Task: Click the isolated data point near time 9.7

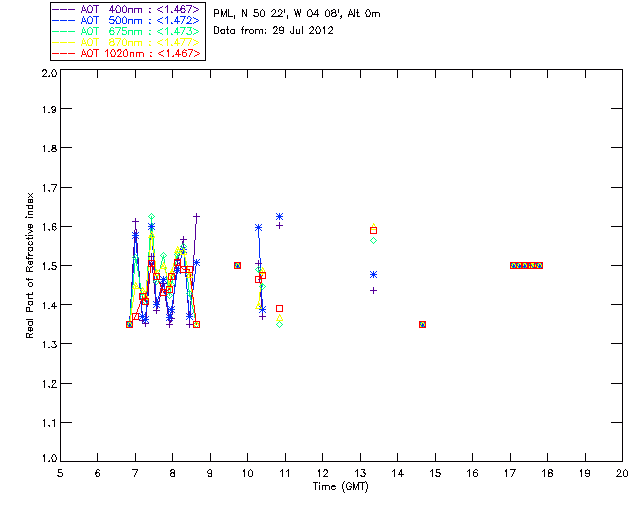Action: 237,265
